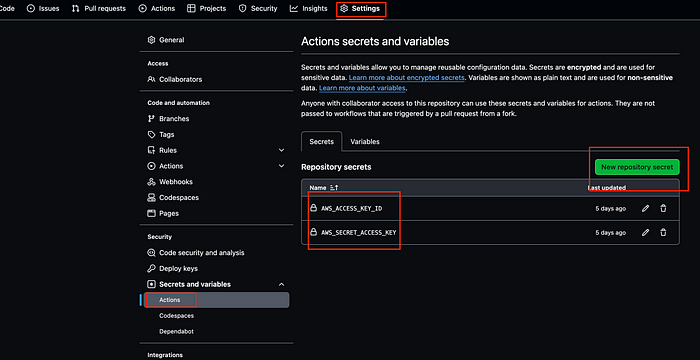
Task: Click the Rules icon in sidebar
Action: tap(151, 150)
